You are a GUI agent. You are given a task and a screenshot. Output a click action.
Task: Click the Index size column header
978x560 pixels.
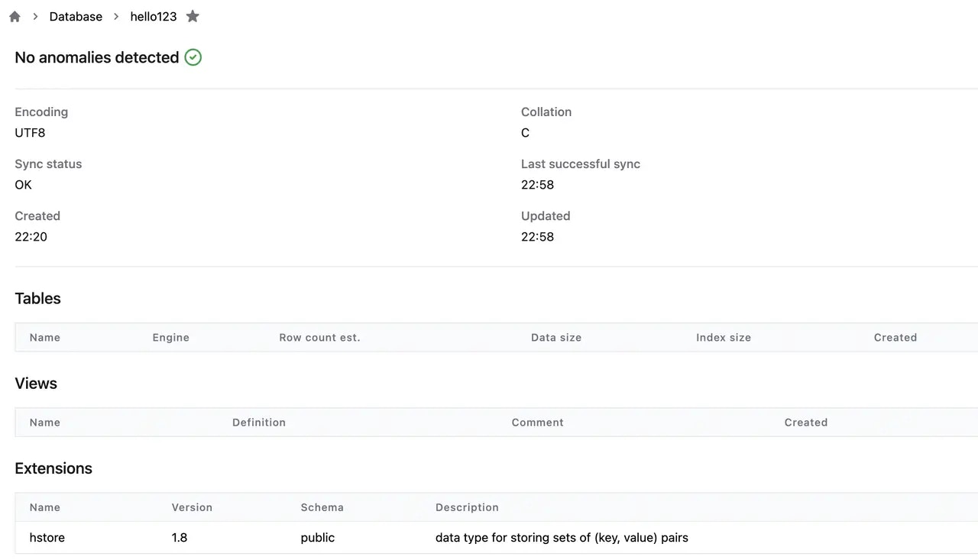pos(724,338)
